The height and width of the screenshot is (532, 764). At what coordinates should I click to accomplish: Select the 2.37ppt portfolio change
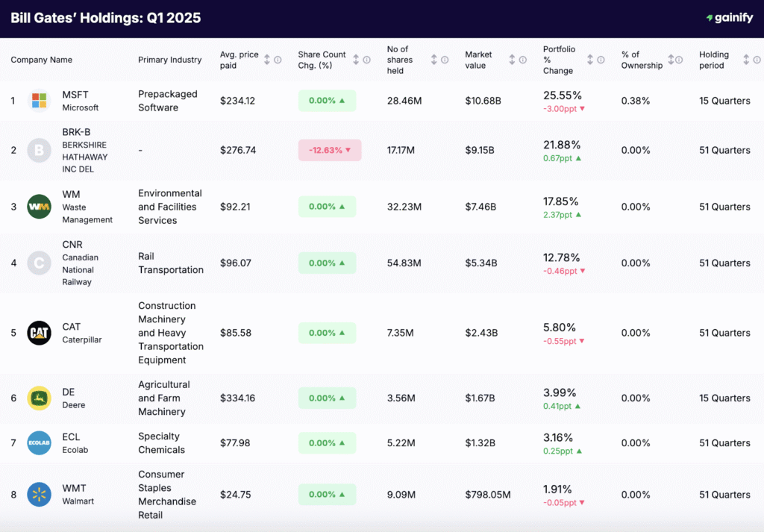click(563, 215)
